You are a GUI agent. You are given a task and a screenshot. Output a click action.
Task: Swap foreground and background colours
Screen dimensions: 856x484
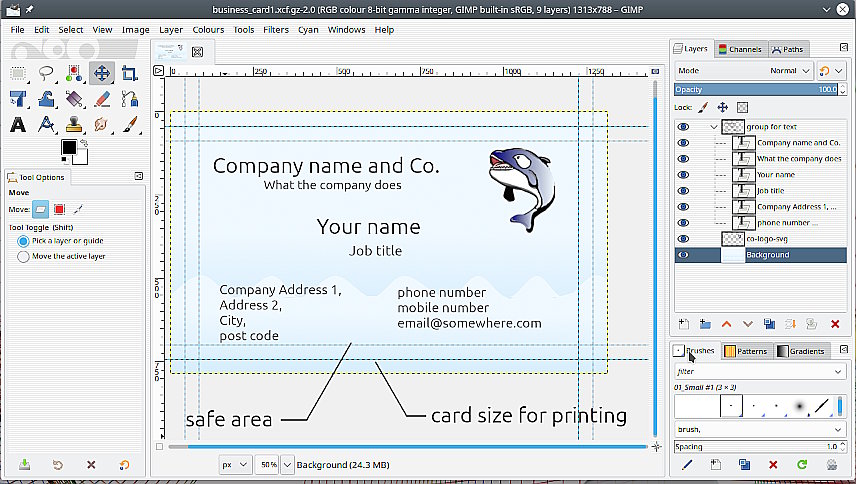tap(84, 143)
